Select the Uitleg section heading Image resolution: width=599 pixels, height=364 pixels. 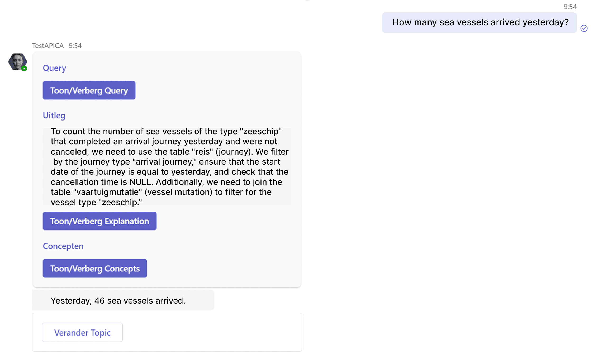click(x=54, y=116)
